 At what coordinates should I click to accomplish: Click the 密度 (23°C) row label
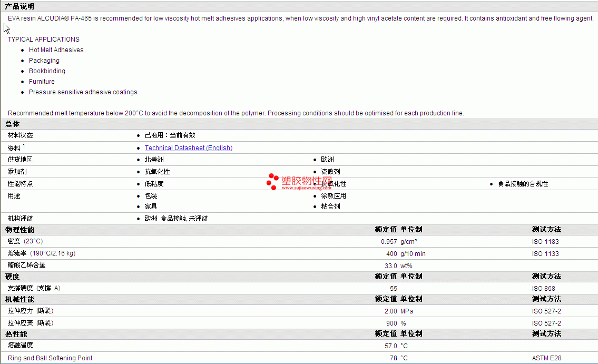pos(25,241)
